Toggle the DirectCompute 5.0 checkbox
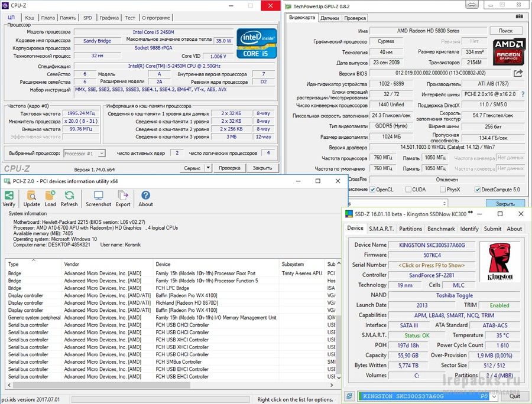532x404 pixels. click(478, 190)
